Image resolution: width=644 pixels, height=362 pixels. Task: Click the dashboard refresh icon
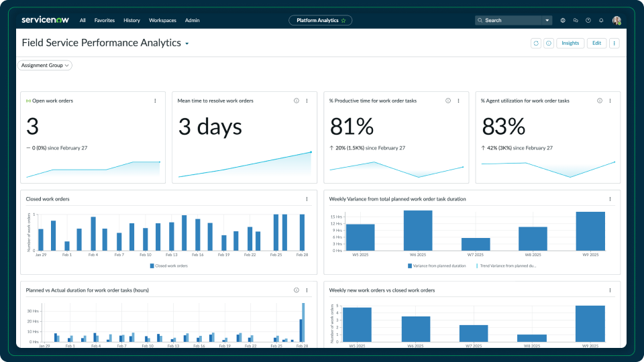click(535, 43)
